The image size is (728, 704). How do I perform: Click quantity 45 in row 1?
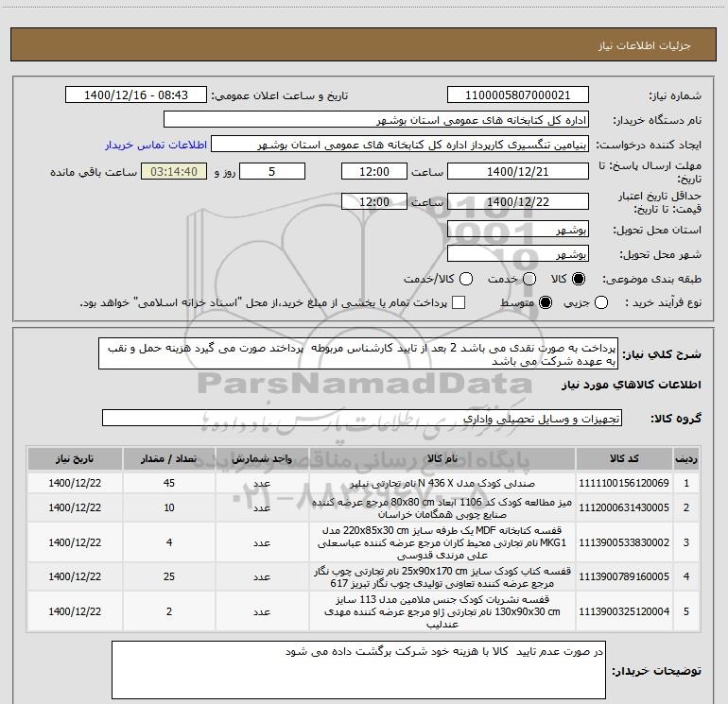[169, 483]
